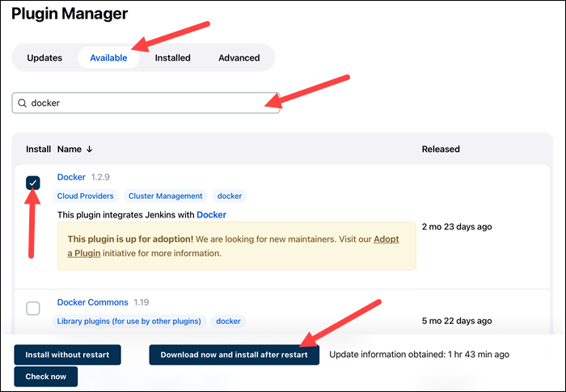Uncheck the Docker plugin install checkbox
Viewport: 566px width, 392px height.
tap(33, 183)
